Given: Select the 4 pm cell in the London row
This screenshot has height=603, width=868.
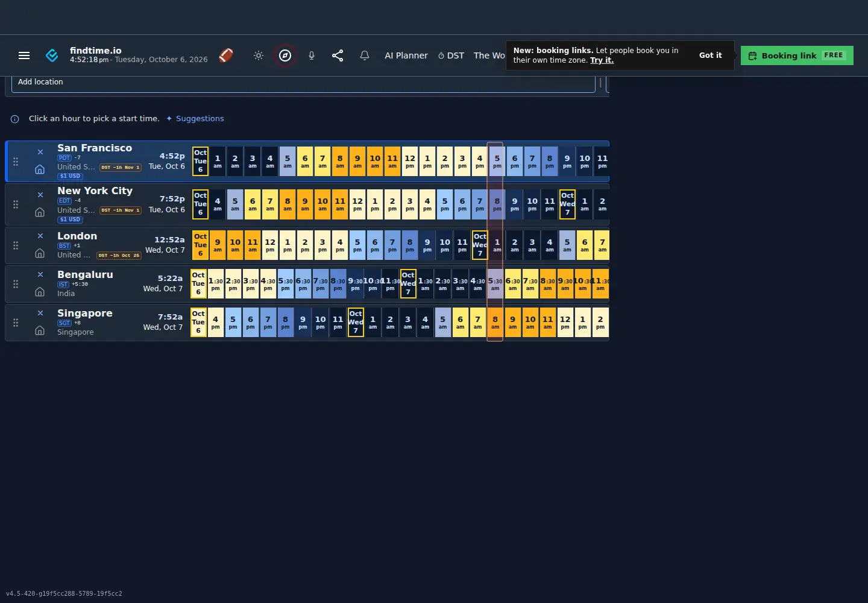Looking at the screenshot, I should (340, 245).
